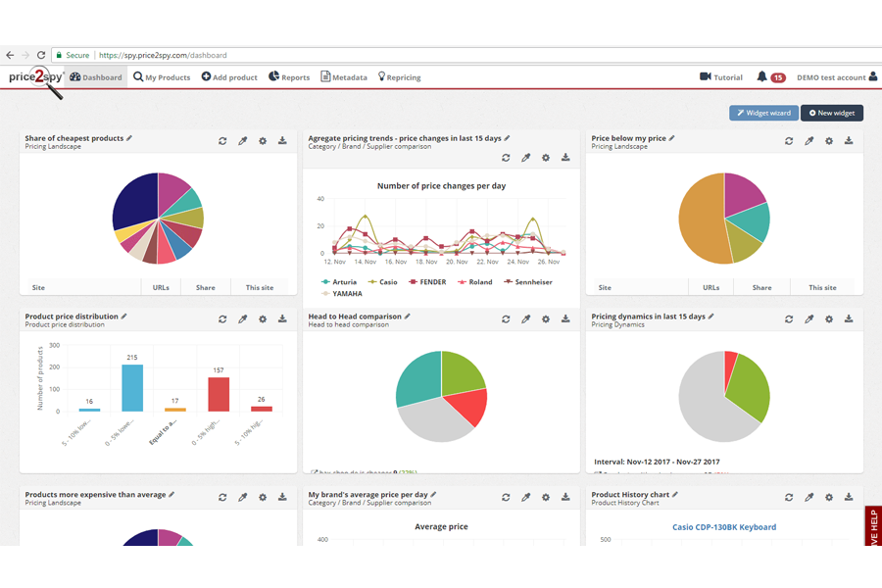Toggle YAMAHA series in chart legend
882x588 pixels.
(x=341, y=293)
